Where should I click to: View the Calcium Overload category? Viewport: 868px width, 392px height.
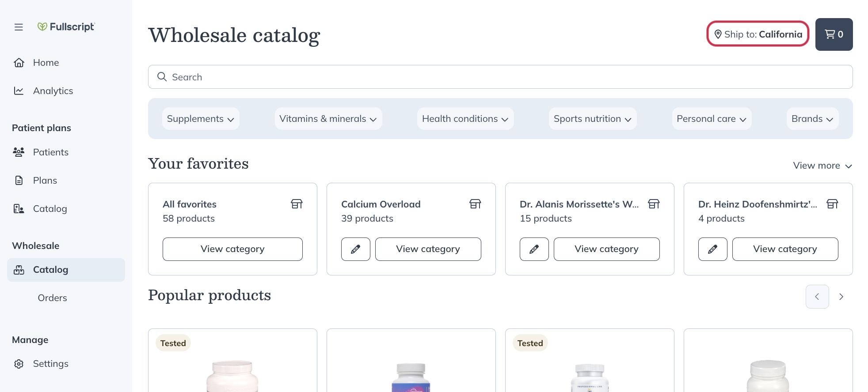[427, 249]
